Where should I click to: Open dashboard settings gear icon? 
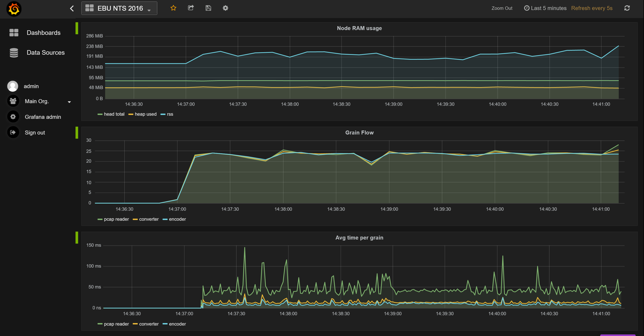[x=225, y=8]
